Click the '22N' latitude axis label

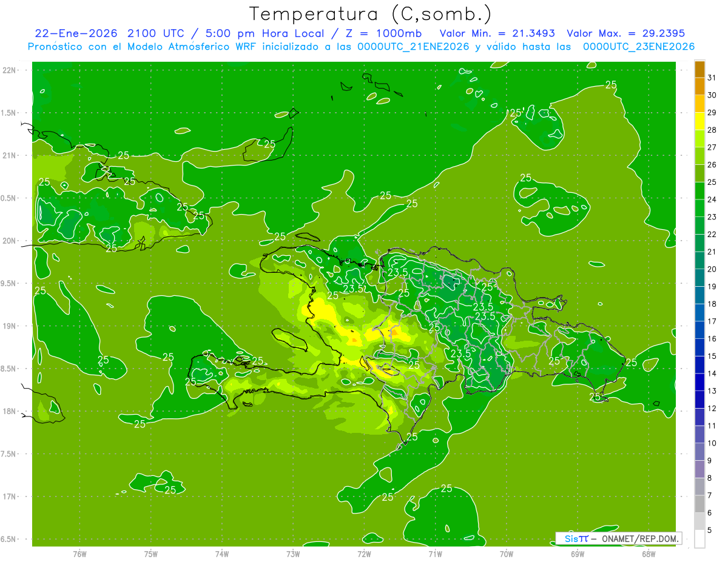coord(10,70)
